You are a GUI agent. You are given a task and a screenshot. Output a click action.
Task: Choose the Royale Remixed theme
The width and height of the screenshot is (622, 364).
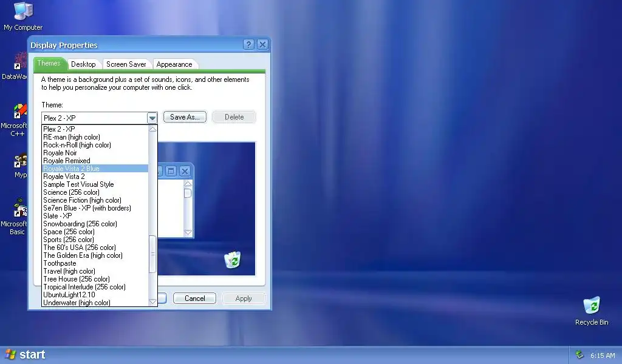point(95,161)
